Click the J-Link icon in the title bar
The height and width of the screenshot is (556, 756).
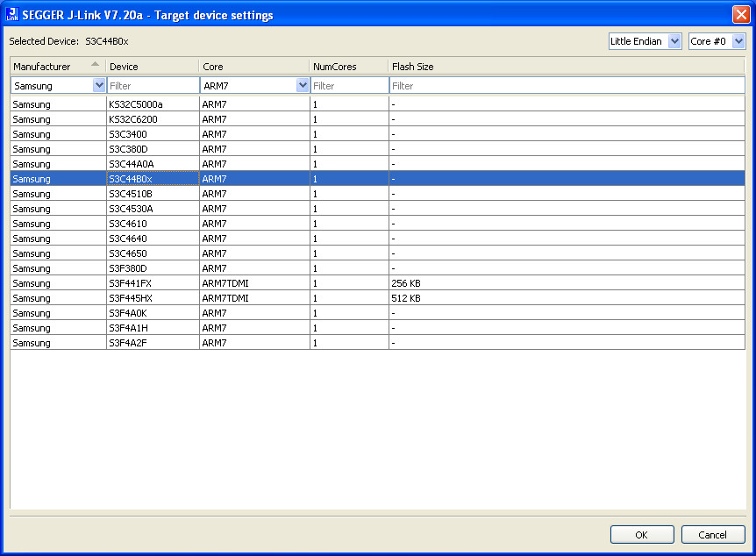click(12, 14)
